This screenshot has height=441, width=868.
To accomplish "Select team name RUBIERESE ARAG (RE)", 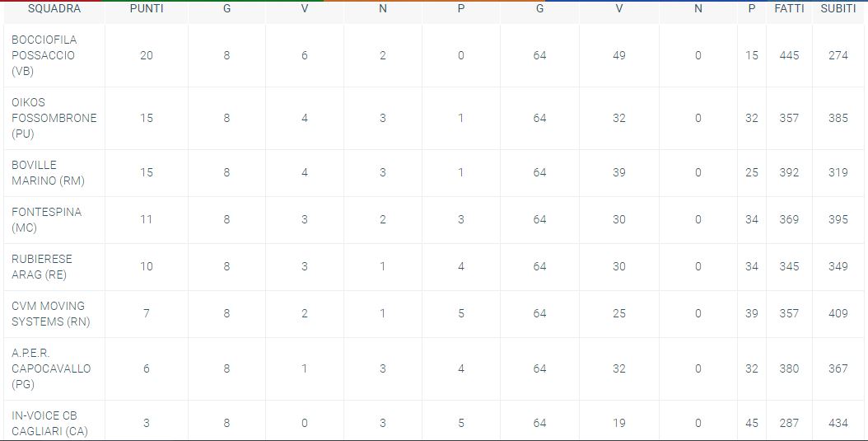I will 42,266.
